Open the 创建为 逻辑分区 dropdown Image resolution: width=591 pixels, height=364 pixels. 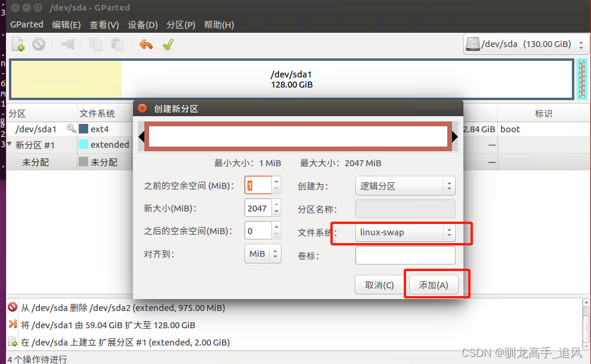(405, 186)
